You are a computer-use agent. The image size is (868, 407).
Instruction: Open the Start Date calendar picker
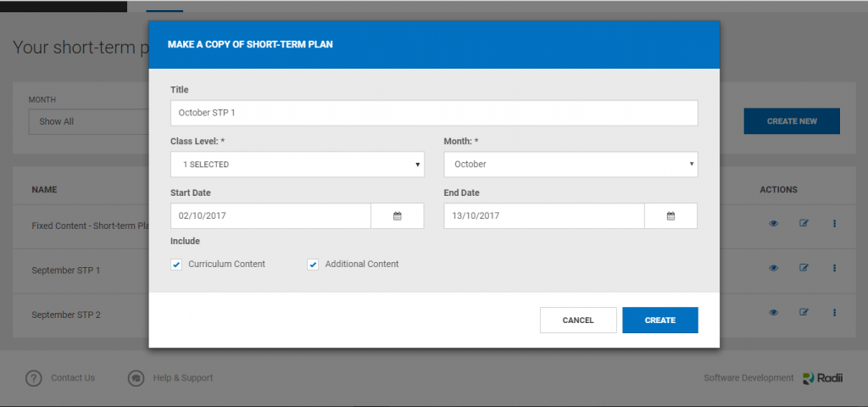coord(397,216)
